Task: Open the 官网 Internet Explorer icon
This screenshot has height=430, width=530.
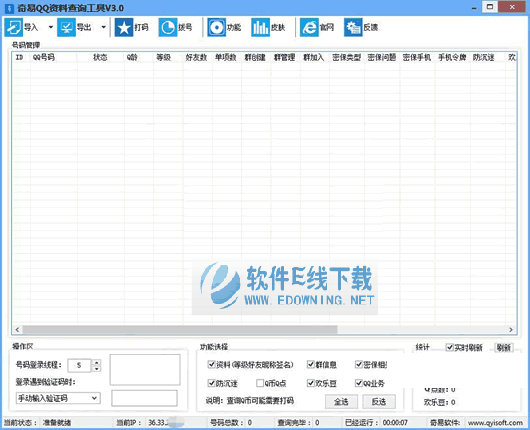Action: click(x=309, y=27)
